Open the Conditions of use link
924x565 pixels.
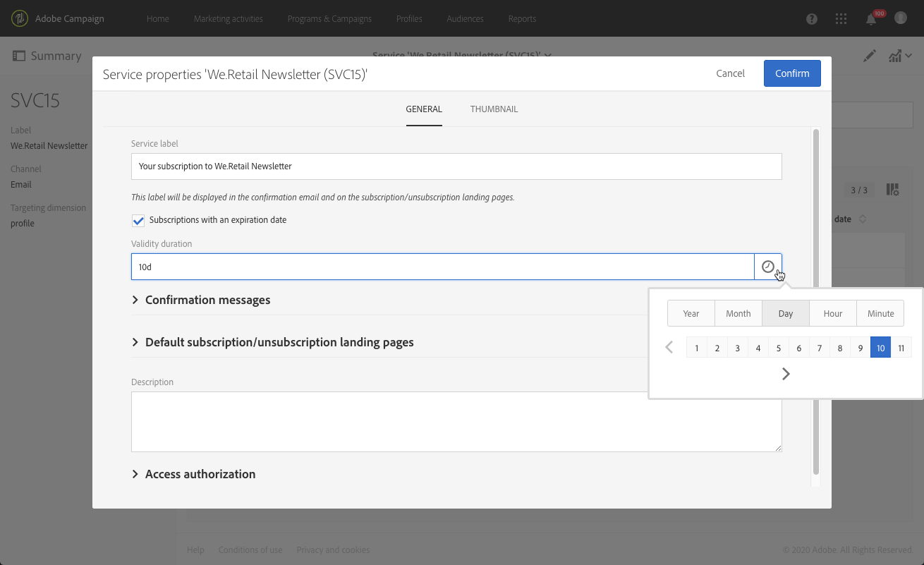pyautogui.click(x=250, y=550)
